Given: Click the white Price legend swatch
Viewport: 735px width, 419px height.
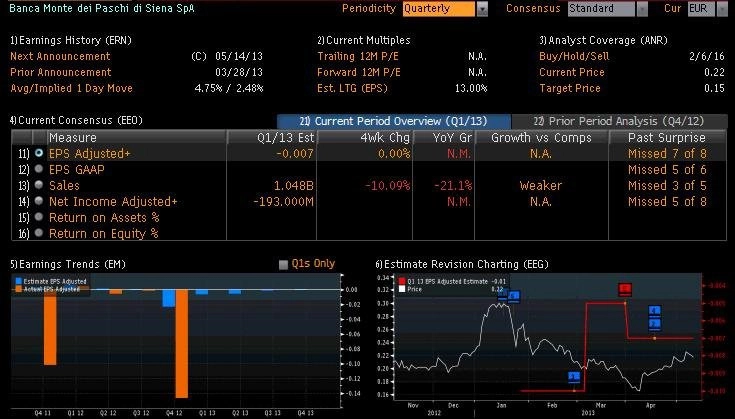Looking at the screenshot, I should (x=401, y=289).
